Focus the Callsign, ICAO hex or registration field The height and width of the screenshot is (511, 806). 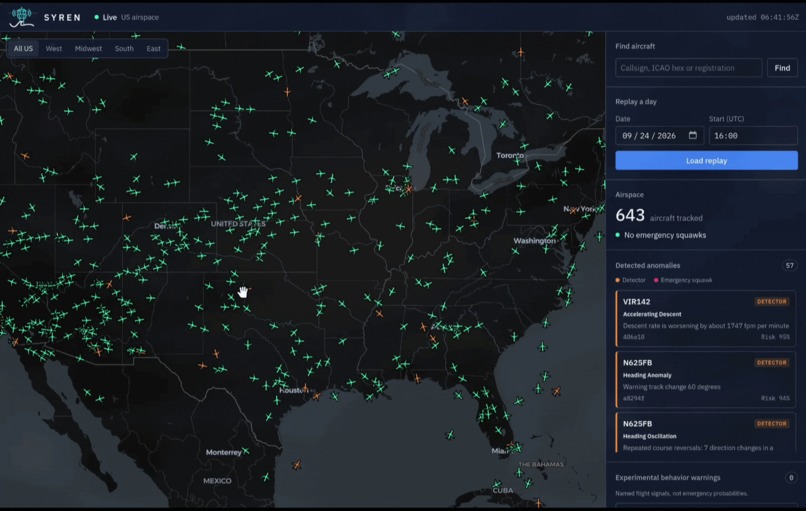click(688, 68)
